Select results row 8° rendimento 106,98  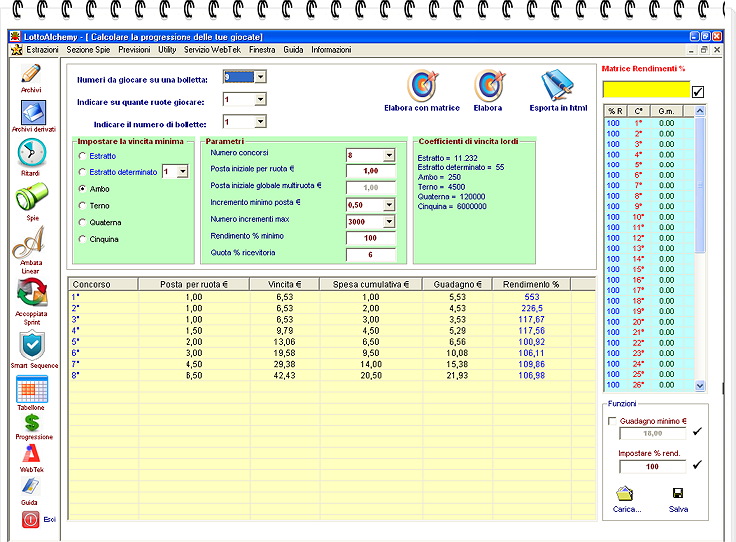point(332,375)
